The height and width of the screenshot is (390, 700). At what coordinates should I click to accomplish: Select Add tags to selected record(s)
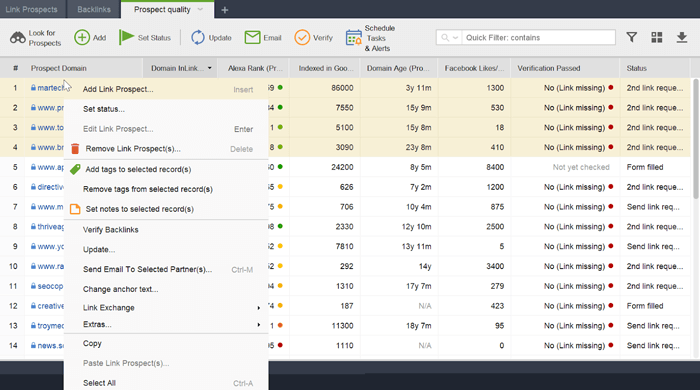[167, 169]
